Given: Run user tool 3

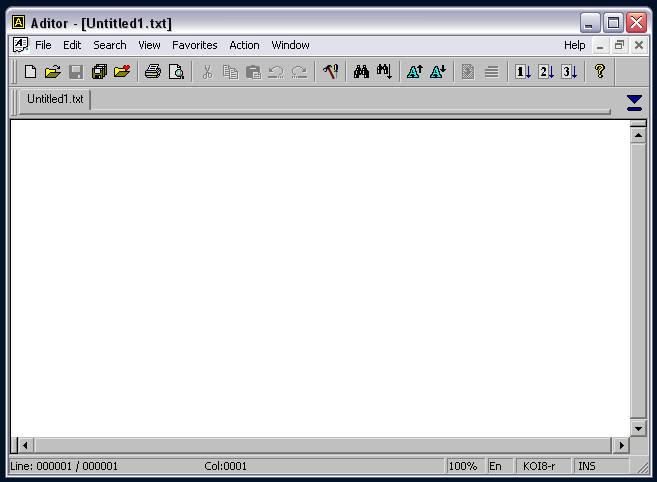Looking at the screenshot, I should click(569, 72).
